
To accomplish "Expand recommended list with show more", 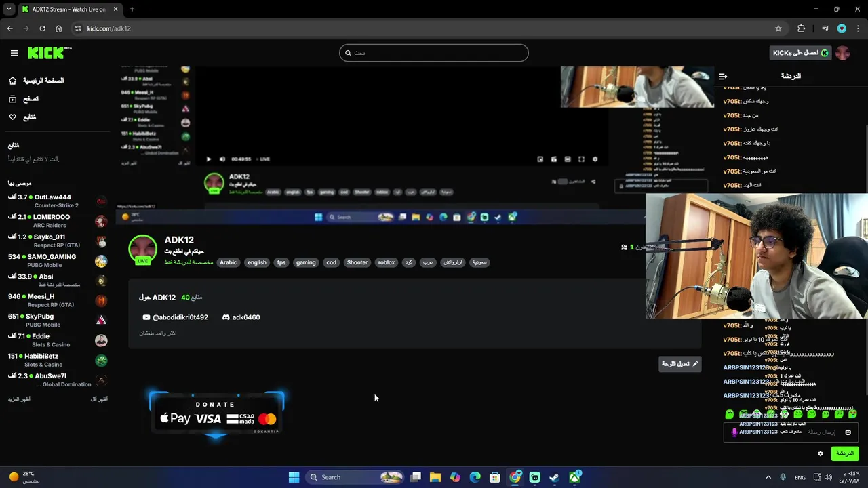I will pyautogui.click(x=19, y=399).
